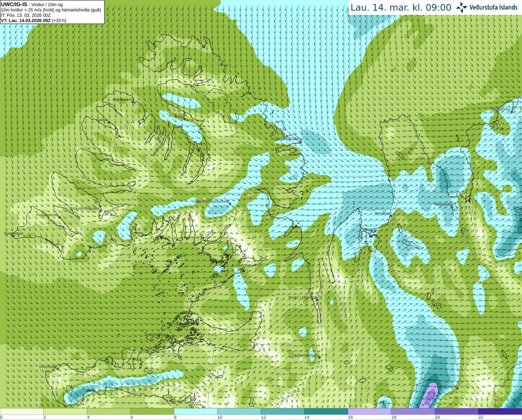This screenshot has height=420, width=522.
Task: Click the Holtavörðuheiði station label
Action: pyautogui.click(x=306, y=355)
